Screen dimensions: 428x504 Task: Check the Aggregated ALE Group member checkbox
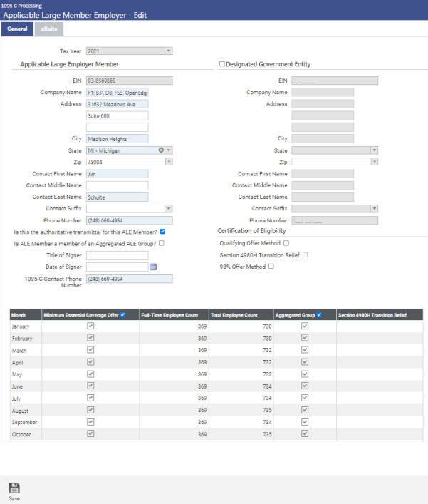(x=162, y=243)
